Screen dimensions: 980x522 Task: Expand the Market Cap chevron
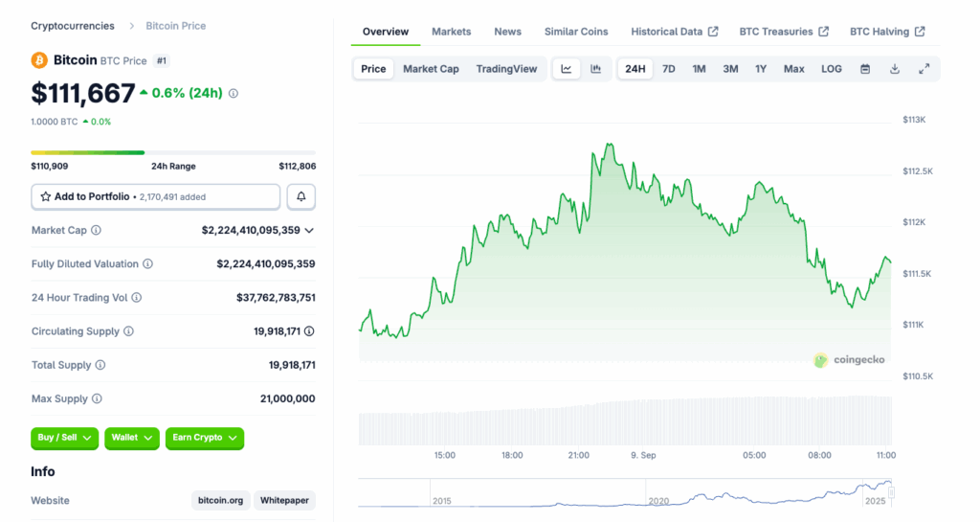(309, 231)
